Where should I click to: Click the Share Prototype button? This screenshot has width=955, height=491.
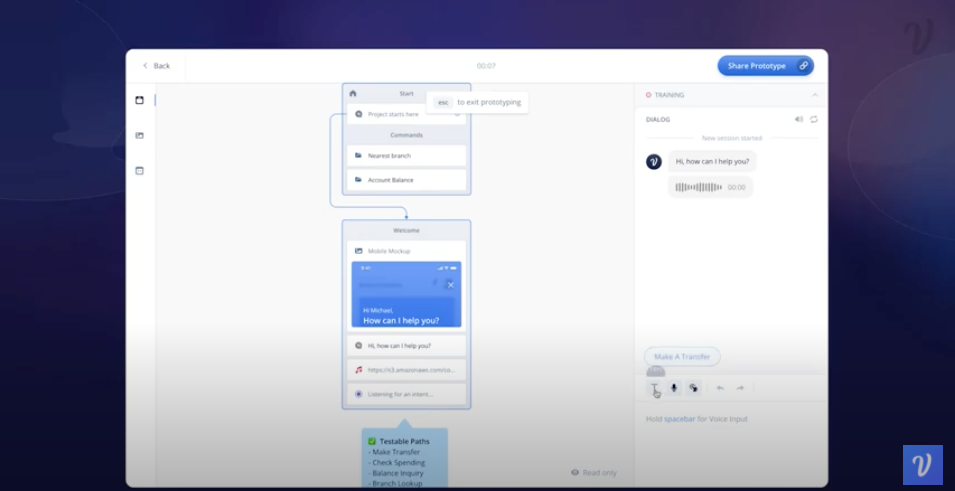tap(765, 66)
